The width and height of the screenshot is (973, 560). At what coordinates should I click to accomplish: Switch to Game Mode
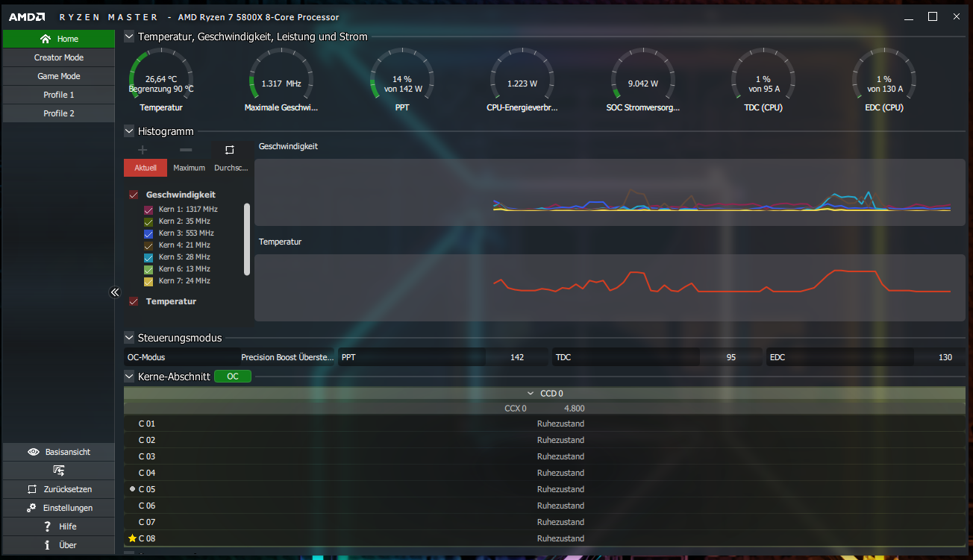click(59, 76)
